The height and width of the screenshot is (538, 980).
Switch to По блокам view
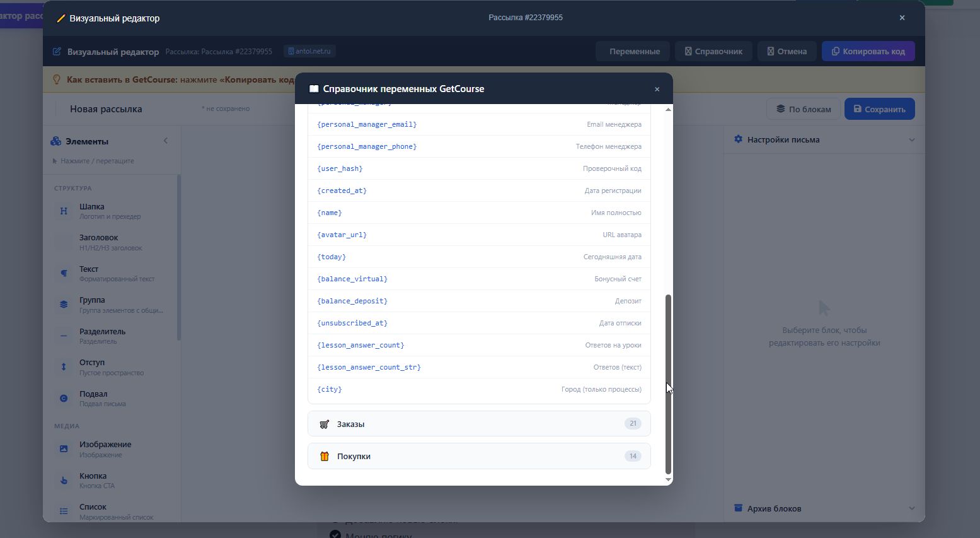[x=804, y=109]
